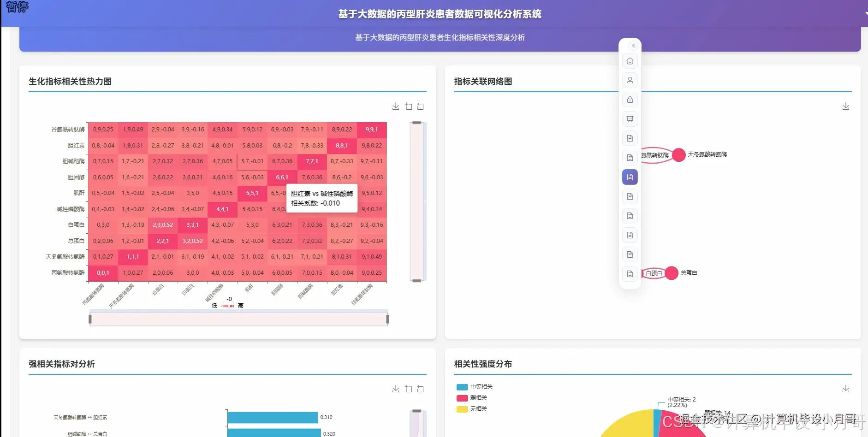Open the user profile icon in the sidebar

630,80
